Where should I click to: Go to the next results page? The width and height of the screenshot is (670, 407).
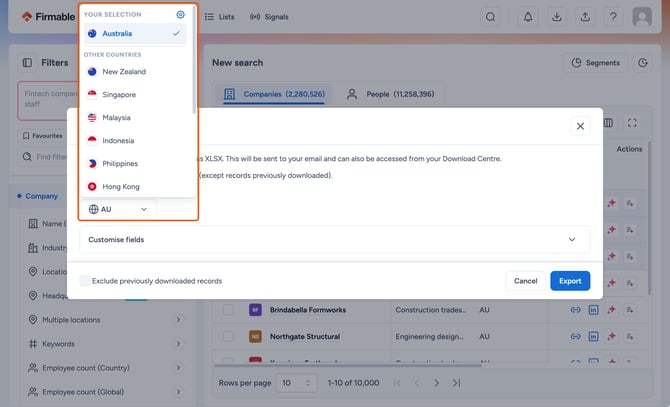pyautogui.click(x=436, y=383)
